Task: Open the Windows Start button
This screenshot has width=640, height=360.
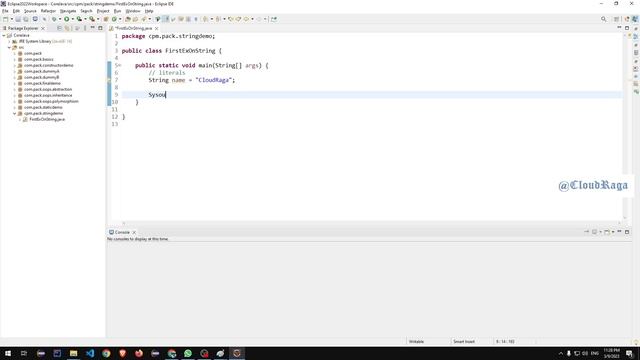Action: tap(8, 353)
